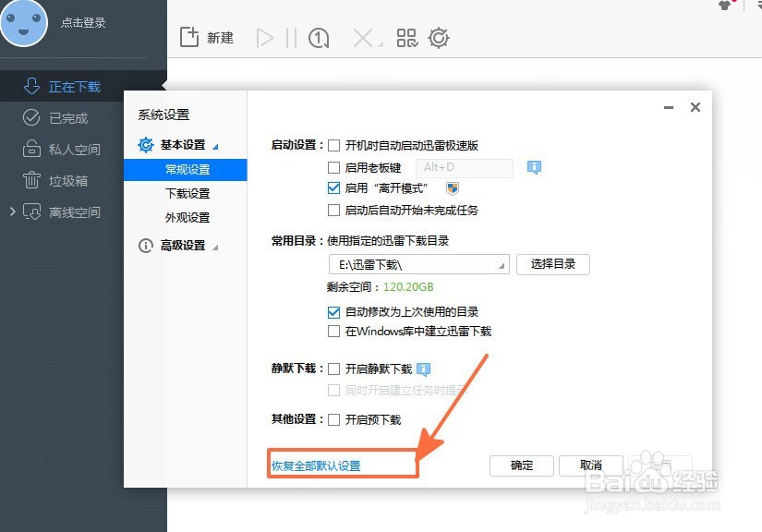Click the Alt+D hotkey field
Viewport: 762px width, 532px height.
point(464,167)
